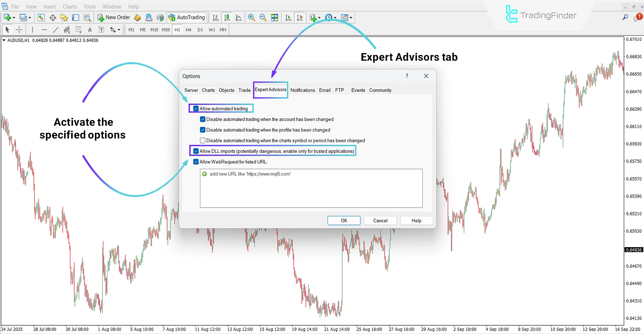Select the Crosshair tool

click(x=19, y=30)
